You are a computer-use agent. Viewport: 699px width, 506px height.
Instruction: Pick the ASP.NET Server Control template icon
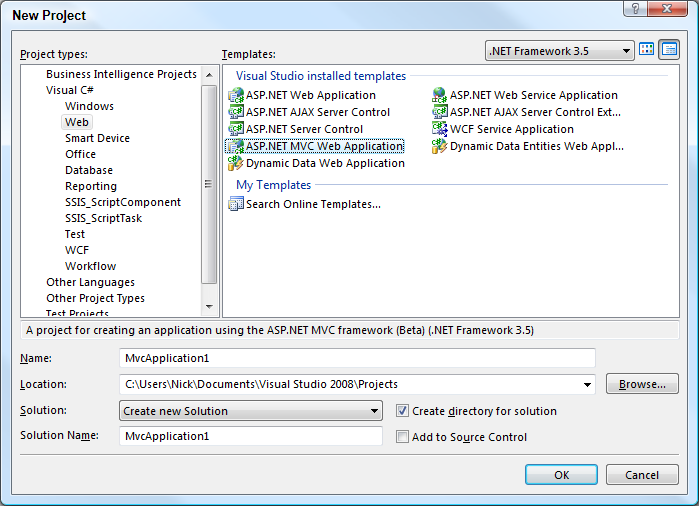click(236, 130)
